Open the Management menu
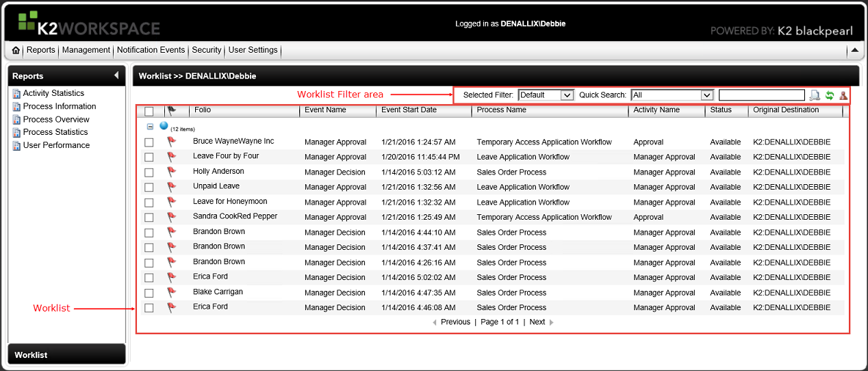The image size is (868, 371). (86, 50)
